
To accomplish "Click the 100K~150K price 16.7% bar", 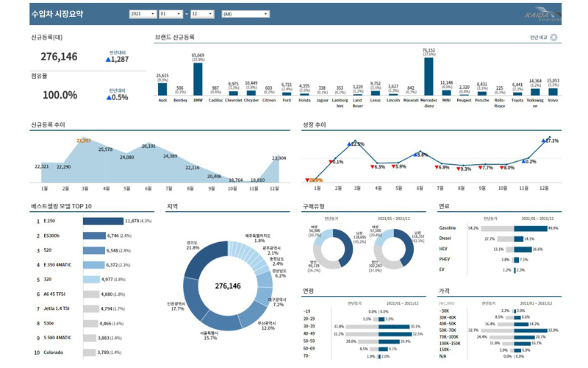I will click(523, 343).
